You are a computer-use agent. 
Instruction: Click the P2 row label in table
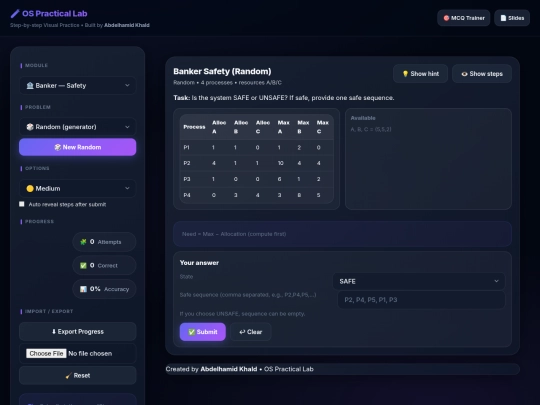(x=187, y=163)
